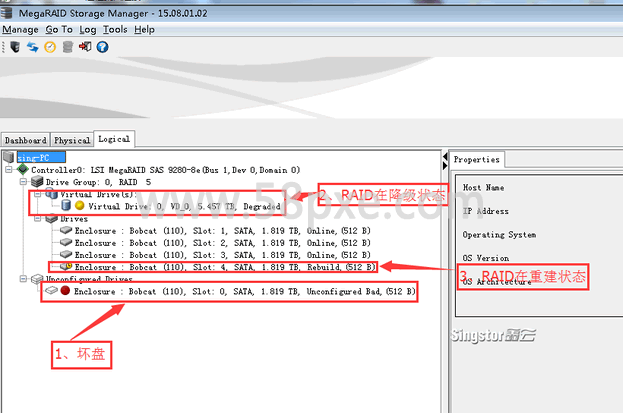Open the Manage menu
The width and height of the screenshot is (623, 413).
coord(20,29)
